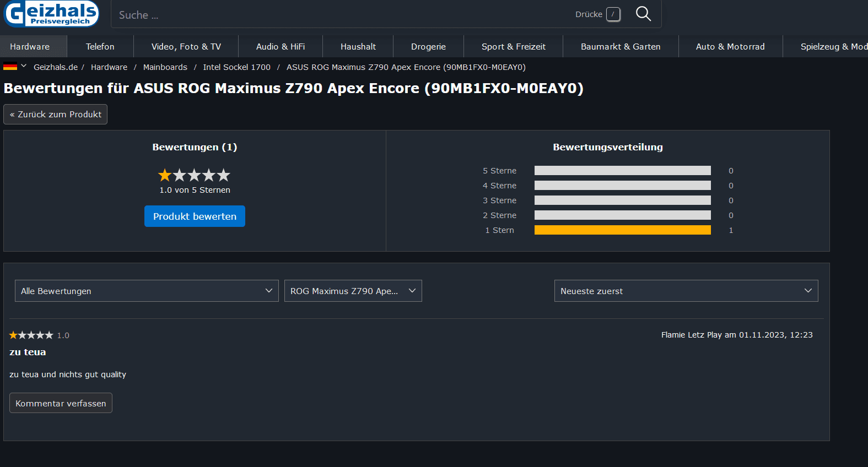The image size is (868, 467).
Task: Open the Drogerie category tab
Action: click(x=428, y=47)
